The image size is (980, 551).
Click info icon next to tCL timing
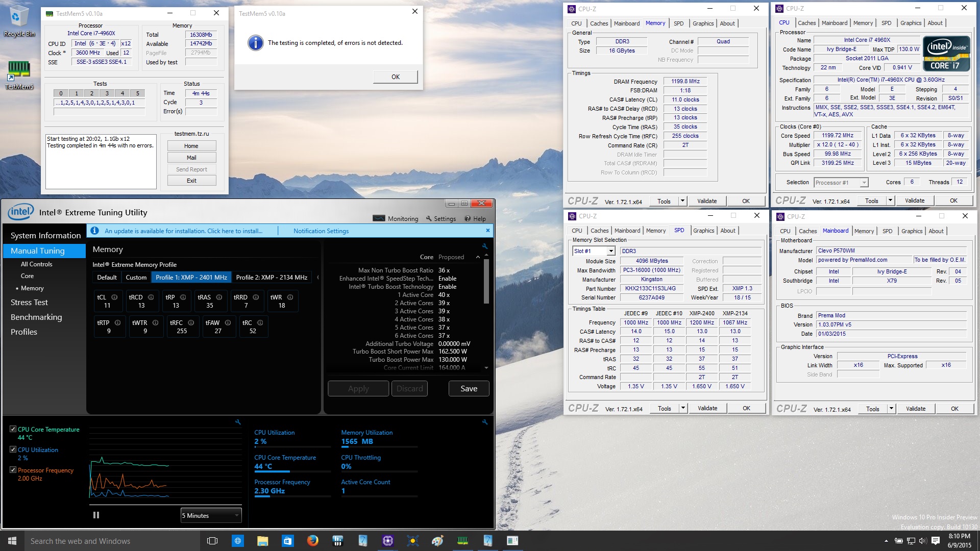point(114,297)
